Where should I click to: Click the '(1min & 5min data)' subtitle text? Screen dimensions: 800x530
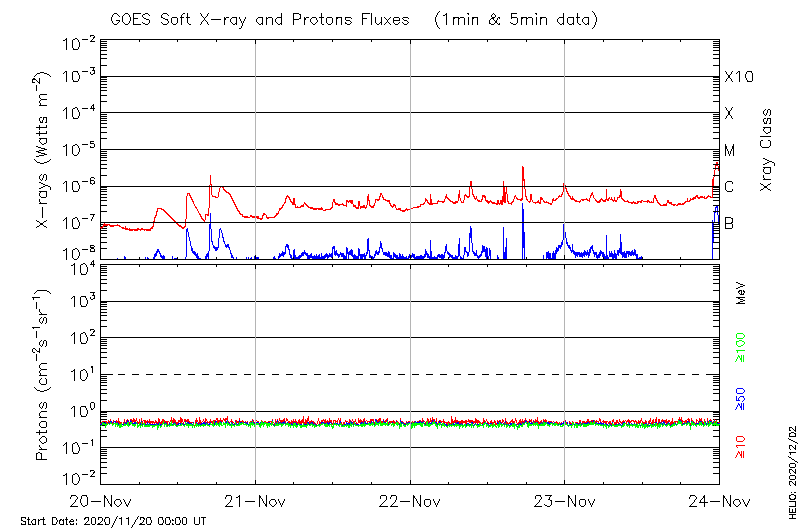click(517, 19)
